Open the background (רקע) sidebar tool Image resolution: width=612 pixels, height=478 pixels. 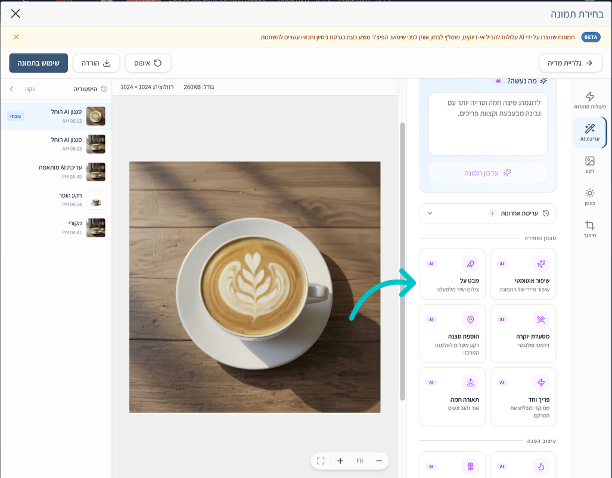589,165
